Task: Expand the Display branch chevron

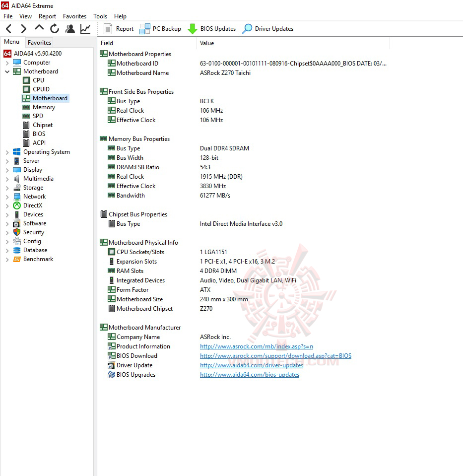Action: pyautogui.click(x=7, y=170)
